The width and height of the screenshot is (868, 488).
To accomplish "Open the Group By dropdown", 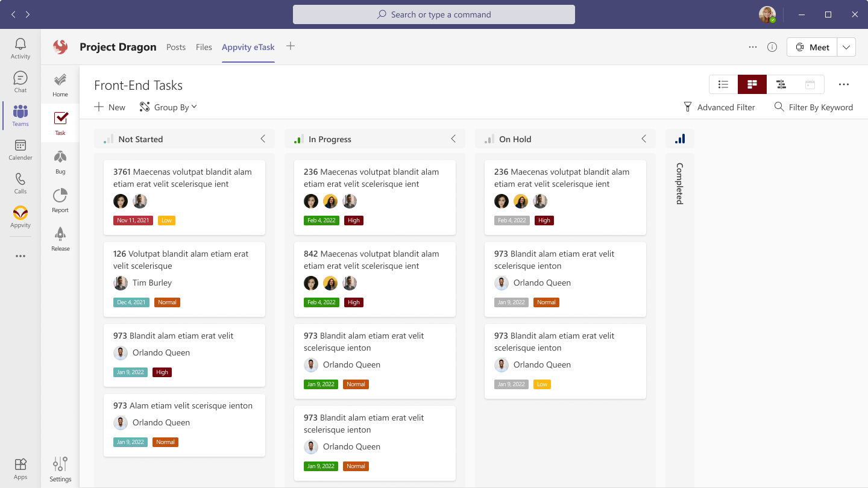I will tap(168, 107).
